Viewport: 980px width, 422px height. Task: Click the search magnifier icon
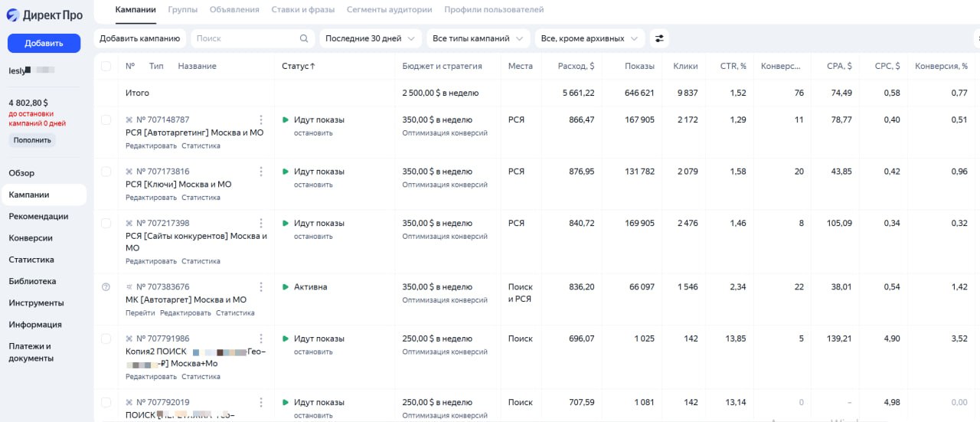(x=304, y=38)
